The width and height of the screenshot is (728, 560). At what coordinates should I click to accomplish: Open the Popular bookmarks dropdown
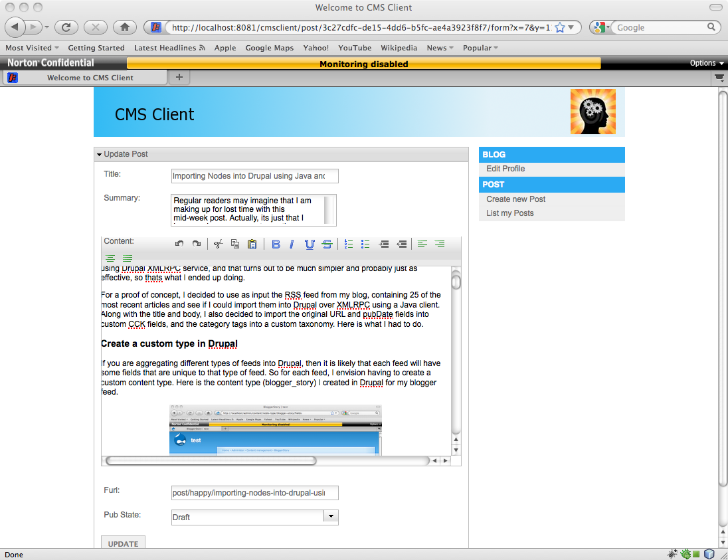[480, 48]
